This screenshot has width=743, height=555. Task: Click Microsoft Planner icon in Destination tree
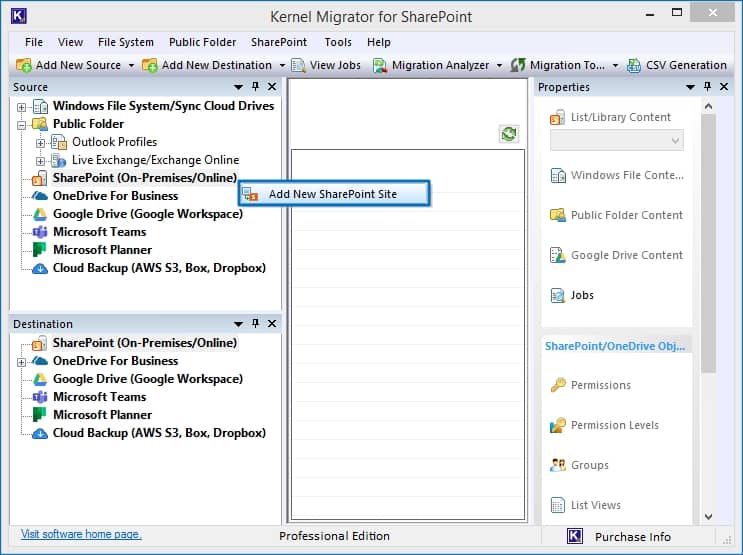click(x=39, y=415)
